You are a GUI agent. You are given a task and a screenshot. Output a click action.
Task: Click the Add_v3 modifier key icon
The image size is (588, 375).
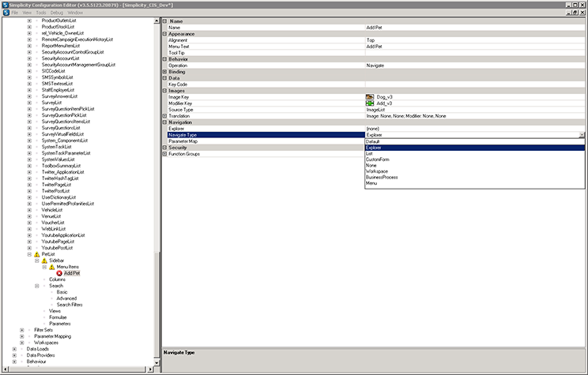[369, 103]
